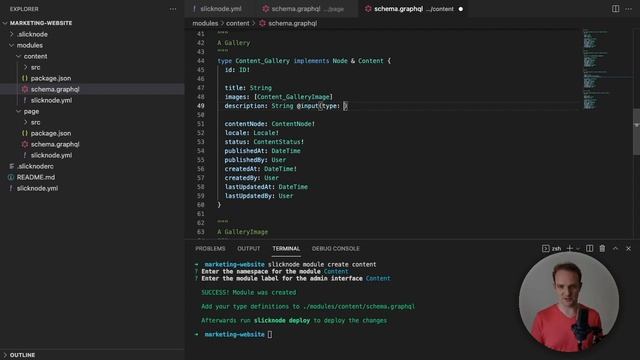Open package.json in page module

pos(51,133)
